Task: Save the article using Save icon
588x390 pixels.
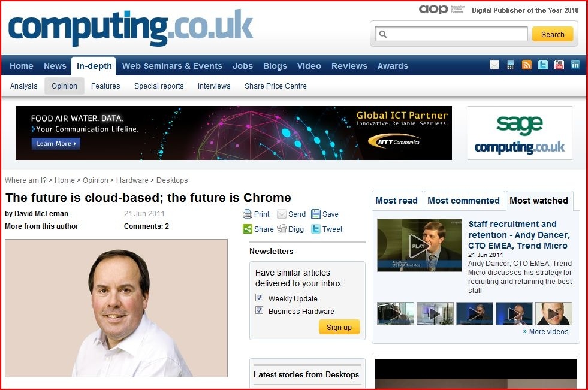Action: click(x=316, y=214)
